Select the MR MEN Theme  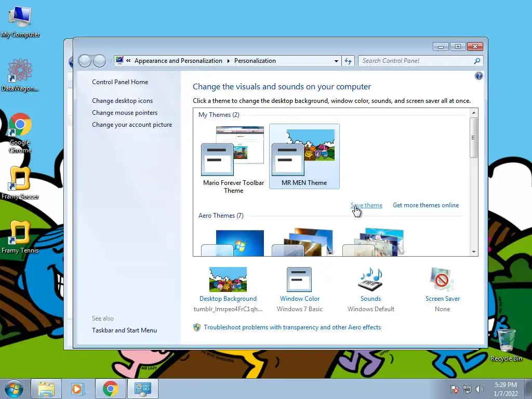point(304,156)
